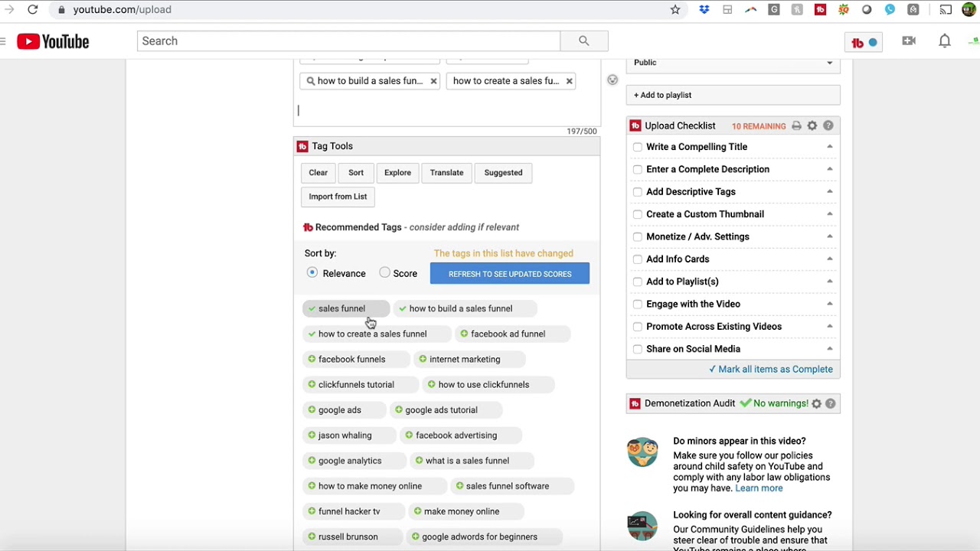
Task: Click the tags input area
Action: click(446, 110)
